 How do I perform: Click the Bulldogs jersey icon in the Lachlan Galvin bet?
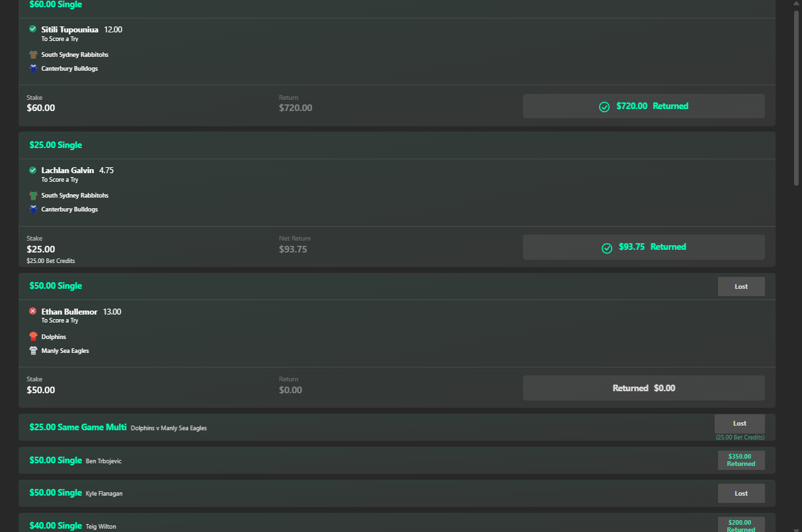pyautogui.click(x=33, y=209)
